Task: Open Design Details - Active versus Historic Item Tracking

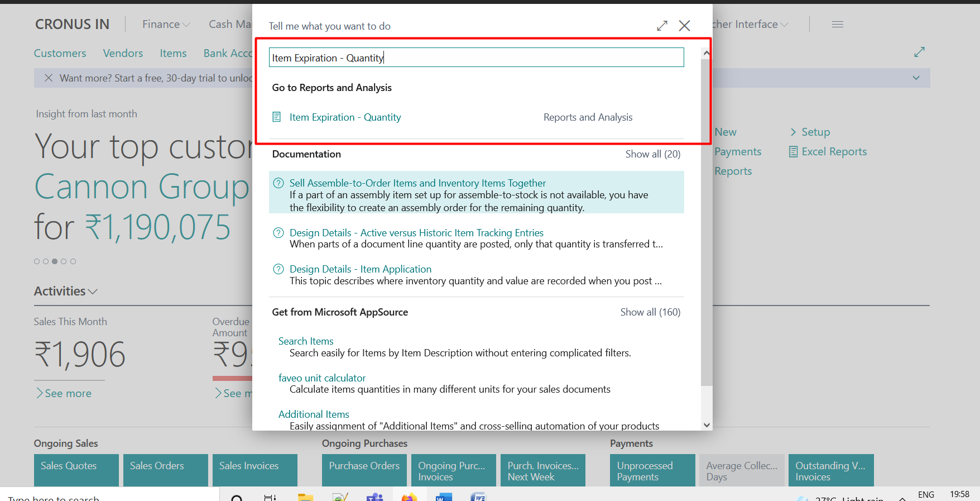Action: click(x=416, y=233)
